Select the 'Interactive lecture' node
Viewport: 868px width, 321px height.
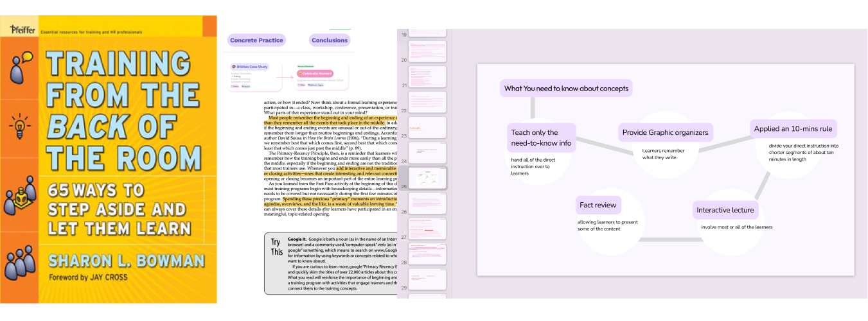pos(726,211)
